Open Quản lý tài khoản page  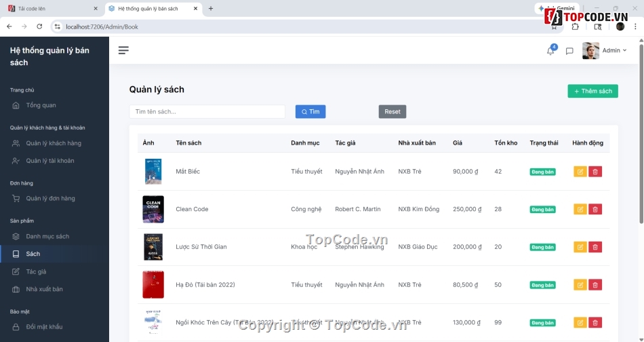[x=54, y=161]
